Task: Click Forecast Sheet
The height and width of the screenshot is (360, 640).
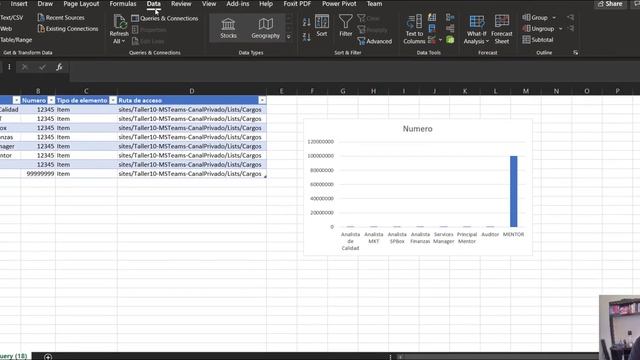Action: (502, 29)
